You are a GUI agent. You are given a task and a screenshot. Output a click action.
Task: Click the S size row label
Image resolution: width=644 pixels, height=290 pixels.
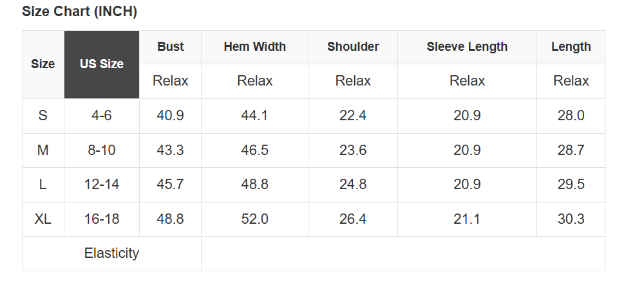[x=43, y=116]
